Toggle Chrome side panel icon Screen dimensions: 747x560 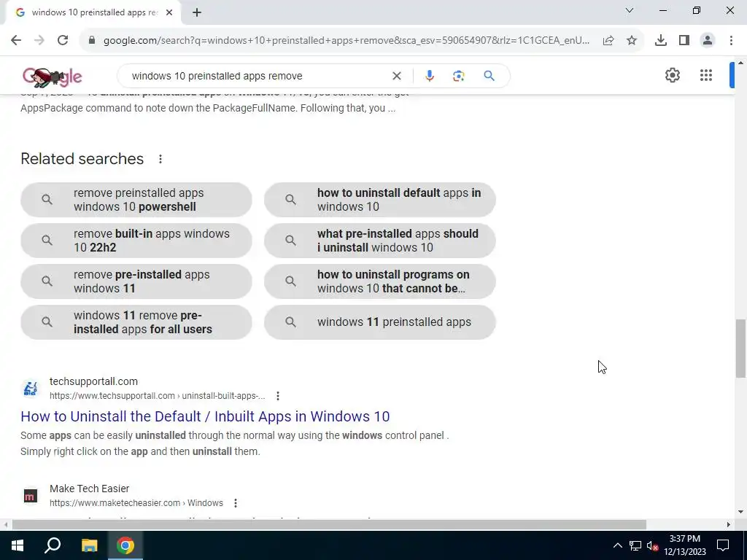tap(684, 41)
